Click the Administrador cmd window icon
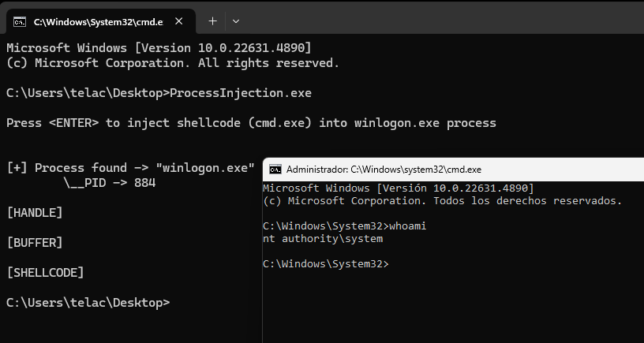The height and width of the screenshot is (343, 644). click(275, 169)
